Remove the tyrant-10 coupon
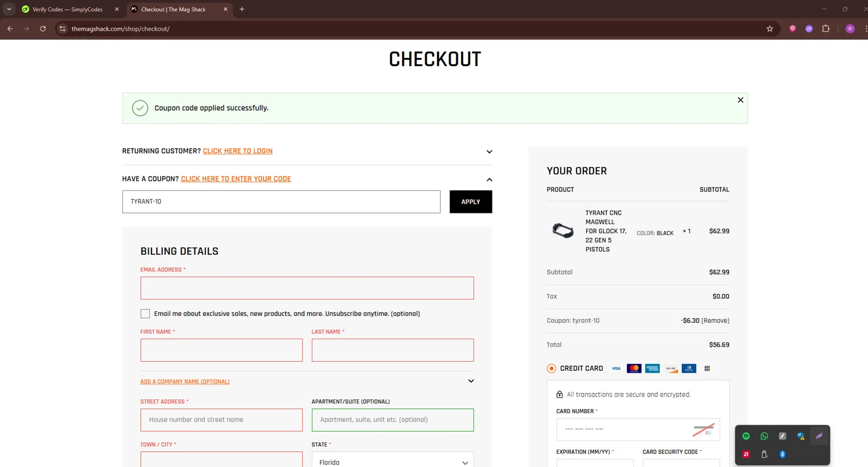The height and width of the screenshot is (467, 868). (715, 321)
